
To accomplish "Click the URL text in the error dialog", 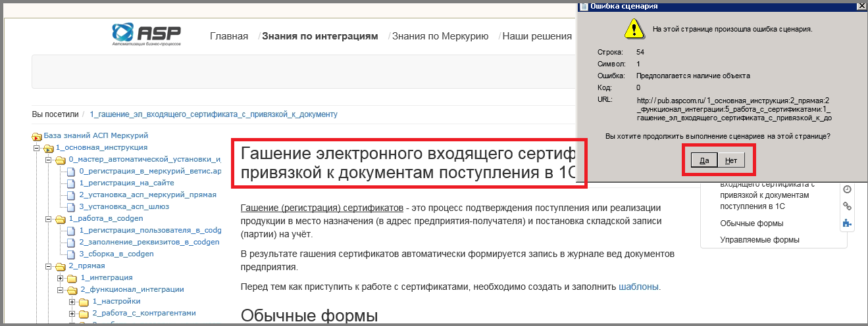I will [734, 109].
